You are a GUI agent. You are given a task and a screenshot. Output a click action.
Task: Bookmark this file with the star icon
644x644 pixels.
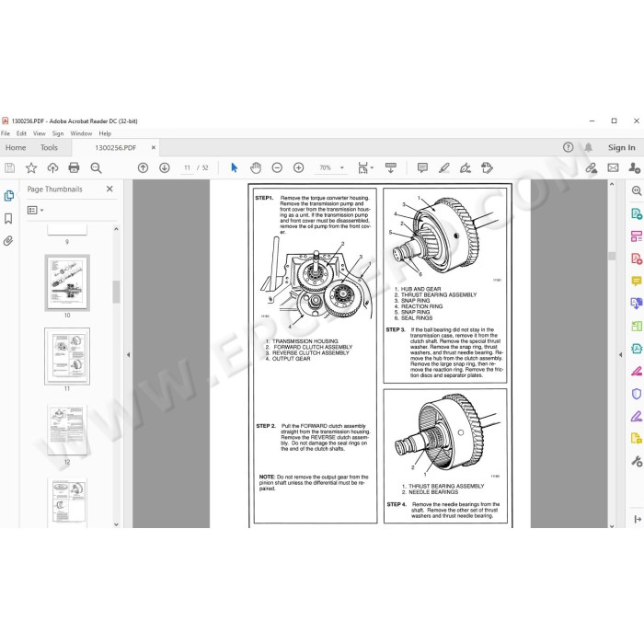pyautogui.click(x=31, y=167)
